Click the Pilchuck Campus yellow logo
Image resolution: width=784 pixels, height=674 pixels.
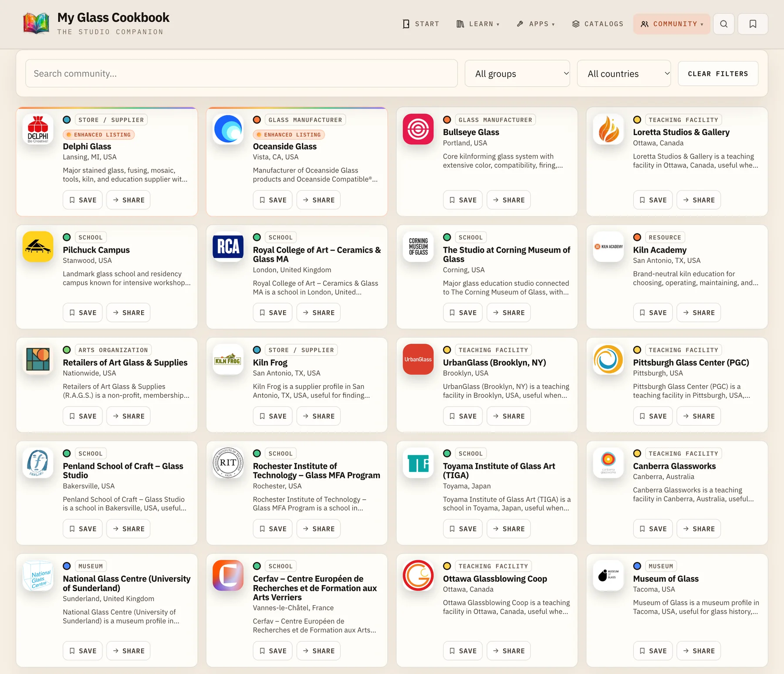[38, 247]
